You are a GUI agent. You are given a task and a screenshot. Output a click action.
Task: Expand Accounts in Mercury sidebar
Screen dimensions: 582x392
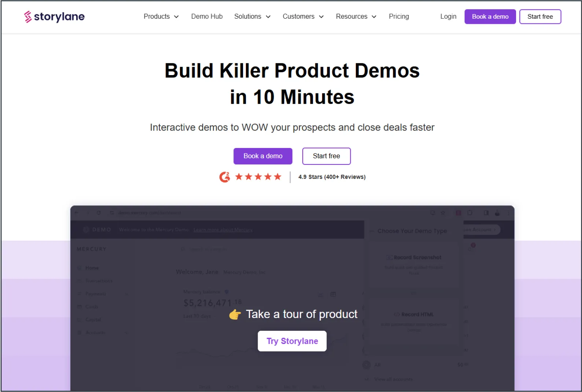click(x=103, y=333)
